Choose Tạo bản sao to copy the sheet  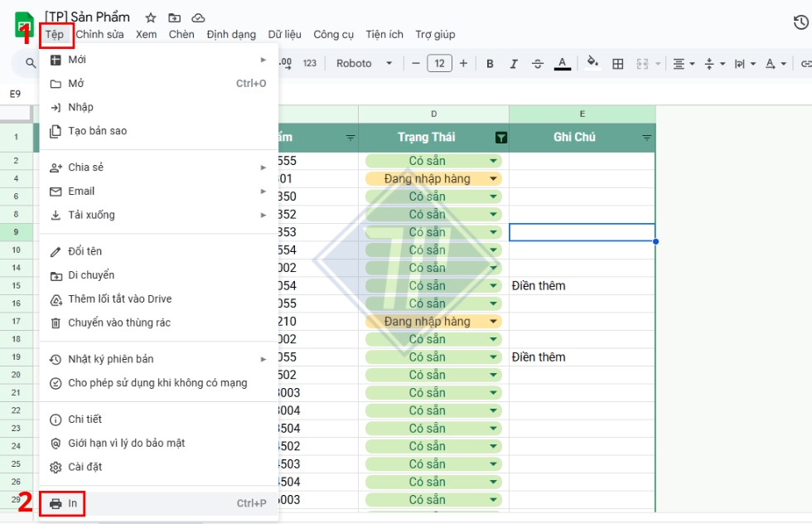coord(97,131)
